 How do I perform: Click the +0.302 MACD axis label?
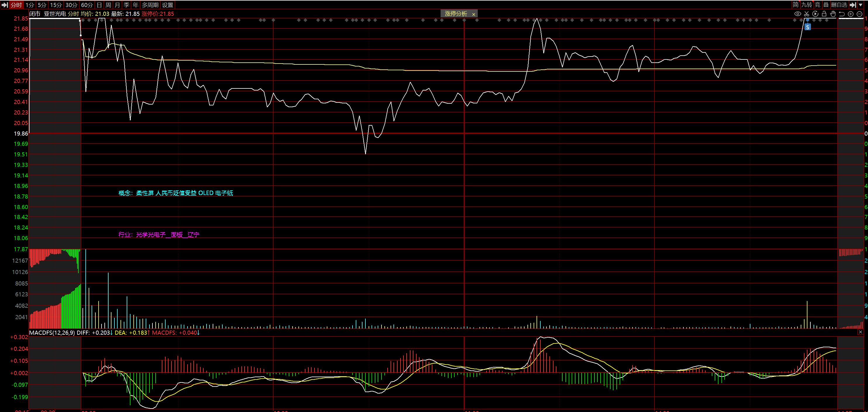point(19,337)
